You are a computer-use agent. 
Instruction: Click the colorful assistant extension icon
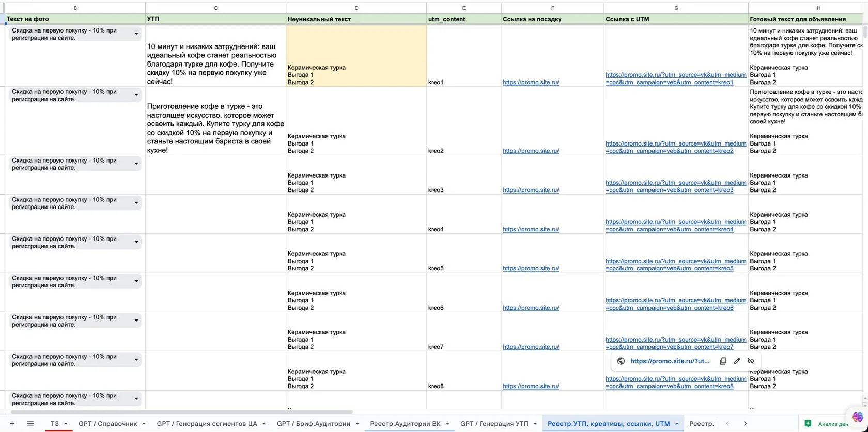(x=858, y=417)
